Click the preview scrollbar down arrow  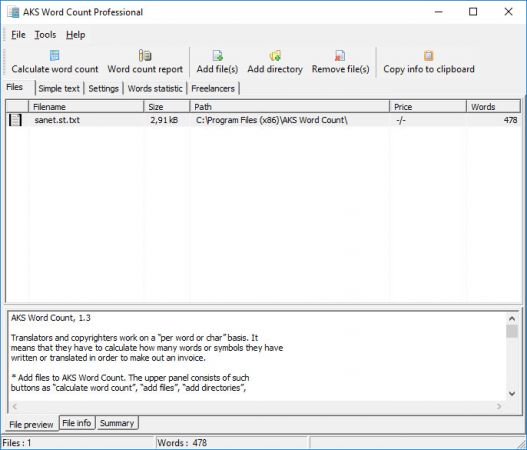point(512,394)
